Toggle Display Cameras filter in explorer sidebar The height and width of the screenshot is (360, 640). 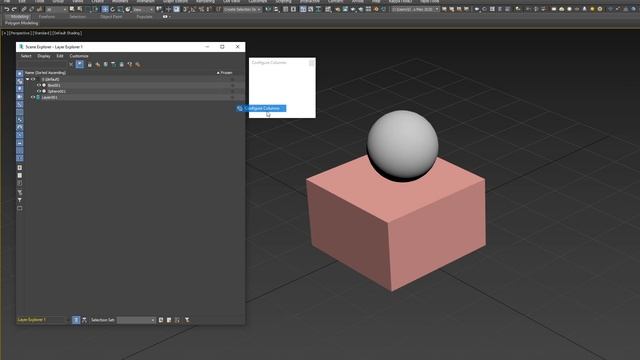[20, 97]
